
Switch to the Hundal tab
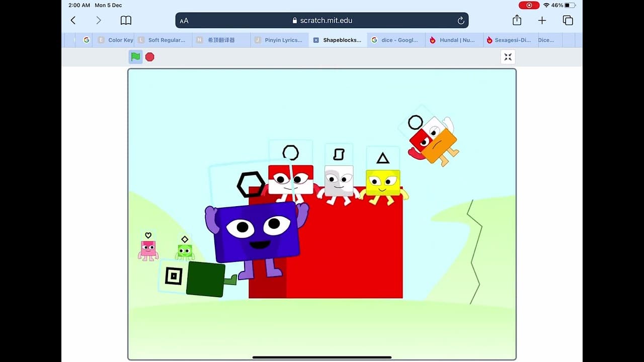tap(455, 40)
